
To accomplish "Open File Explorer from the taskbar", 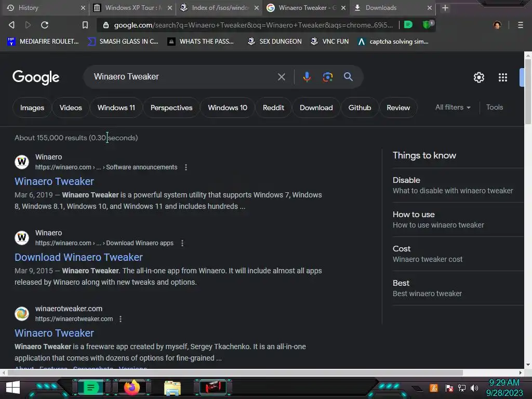I will click(x=172, y=388).
